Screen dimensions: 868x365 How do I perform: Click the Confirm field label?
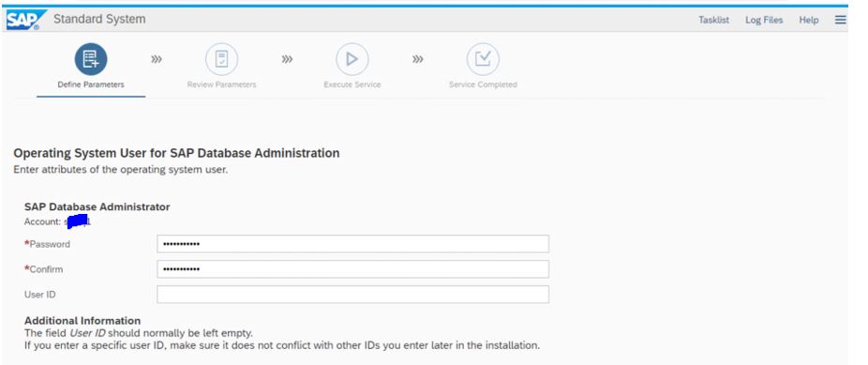(43, 269)
